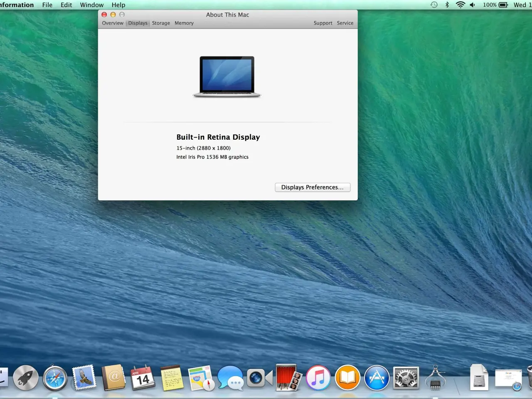This screenshot has width=532, height=399.
Task: Click the Built-in Retina Display heading
Action: click(218, 137)
